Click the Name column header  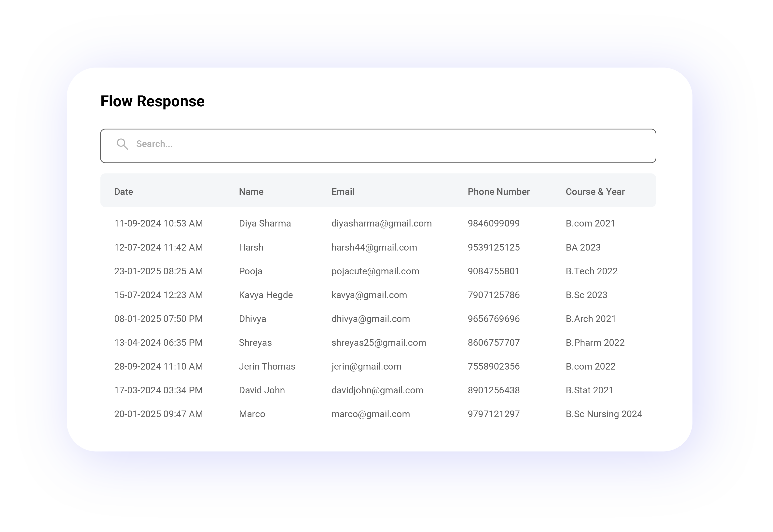(x=251, y=192)
